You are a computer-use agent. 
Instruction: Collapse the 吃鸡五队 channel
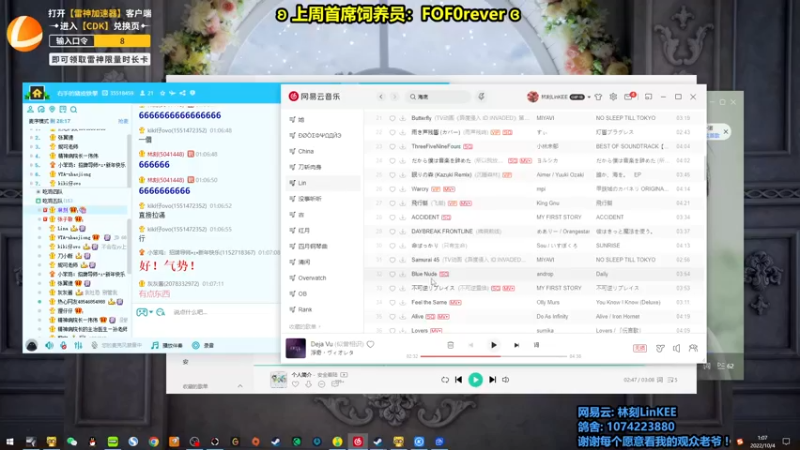click(x=38, y=201)
